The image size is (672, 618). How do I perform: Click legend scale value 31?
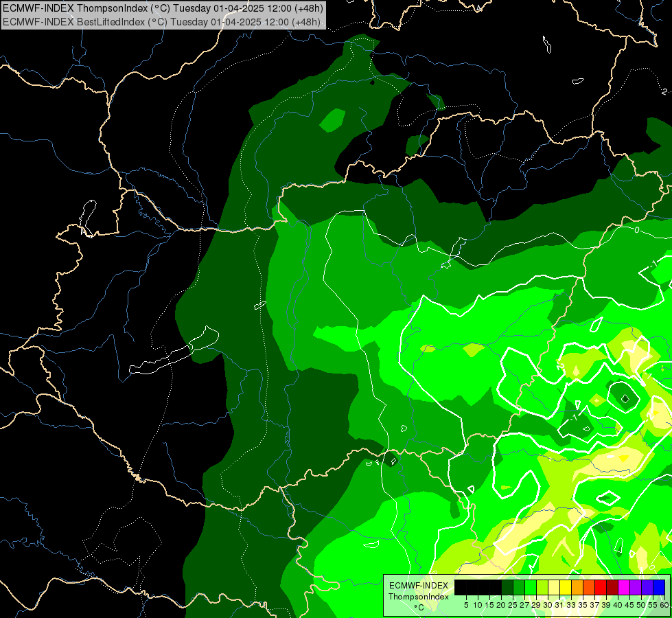[x=559, y=605]
